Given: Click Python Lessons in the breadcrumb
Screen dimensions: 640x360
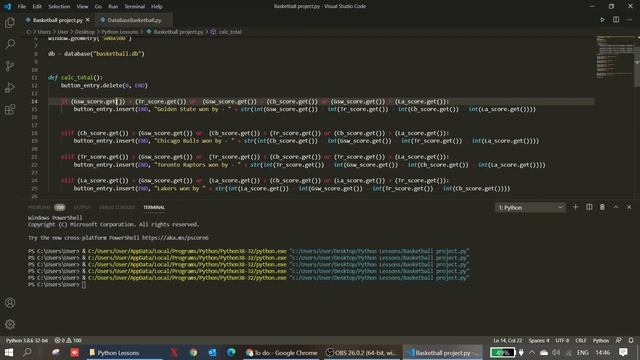Looking at the screenshot, I should point(120,31).
